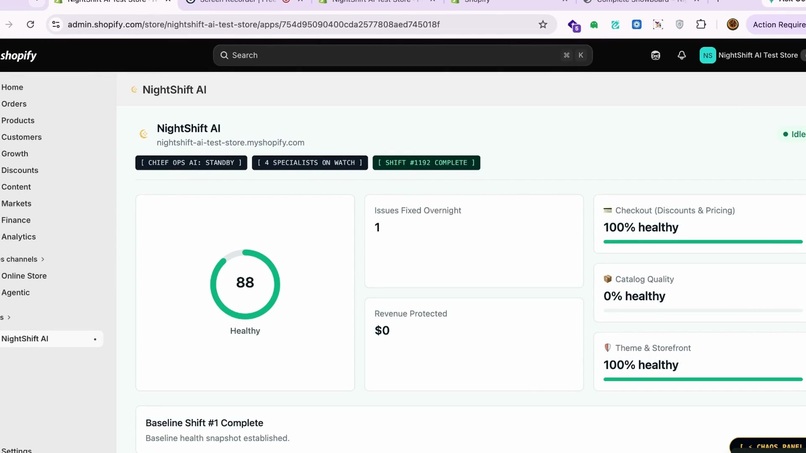Open Discounts in the sidebar
This screenshot has height=453, width=806.
tap(20, 170)
